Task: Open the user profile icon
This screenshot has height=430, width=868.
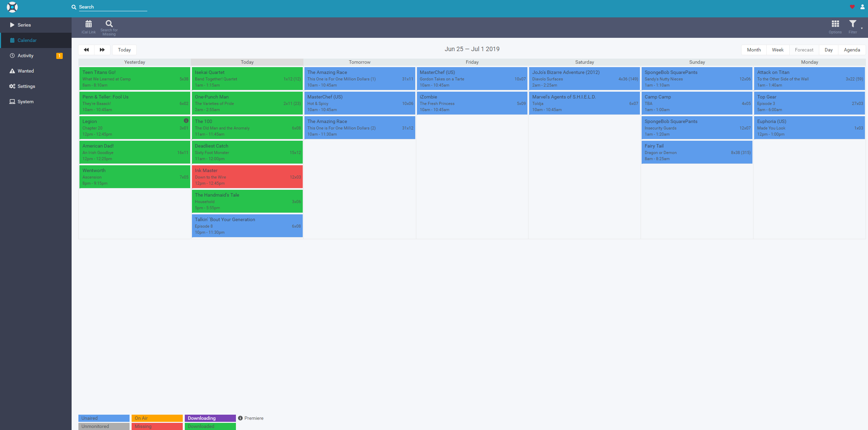Action: coord(863,7)
